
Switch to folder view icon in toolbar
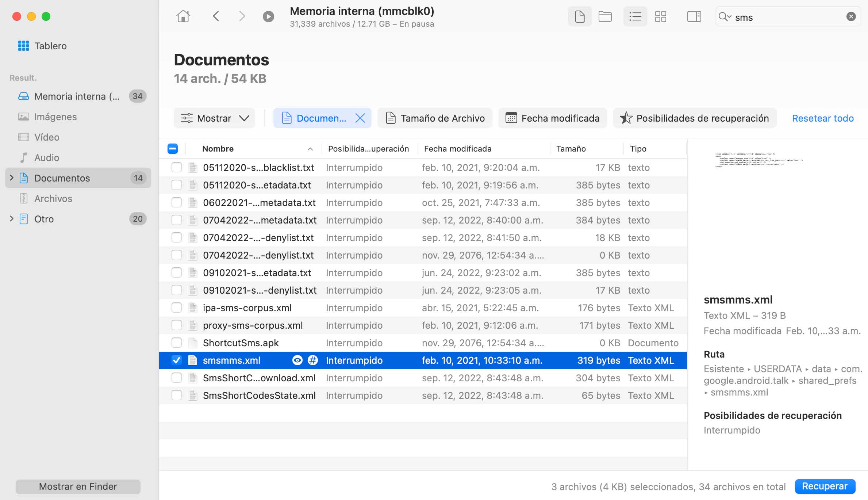coord(605,16)
